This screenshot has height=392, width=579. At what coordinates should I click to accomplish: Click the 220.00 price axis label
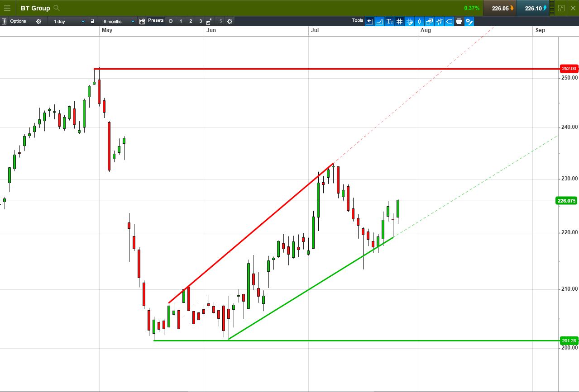point(569,232)
